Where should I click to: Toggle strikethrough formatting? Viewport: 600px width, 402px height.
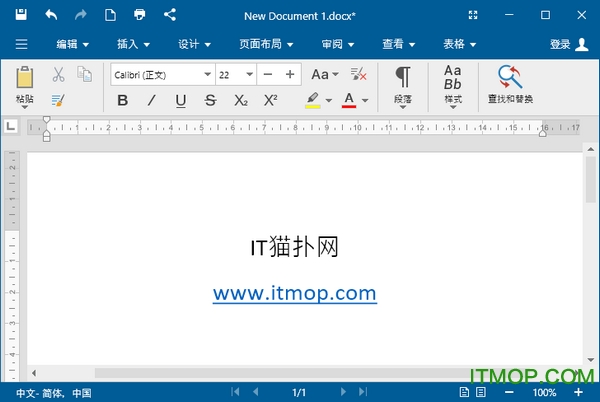click(x=210, y=100)
